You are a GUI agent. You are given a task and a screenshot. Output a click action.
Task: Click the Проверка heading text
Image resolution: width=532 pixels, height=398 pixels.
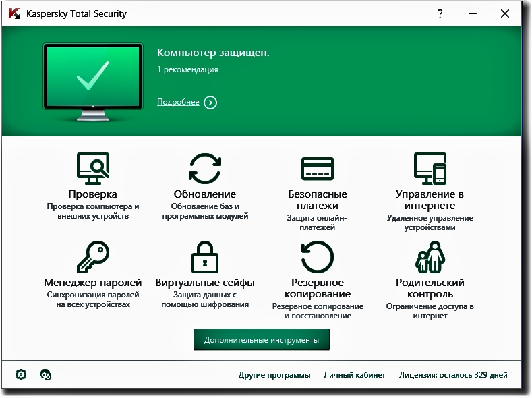(92, 194)
